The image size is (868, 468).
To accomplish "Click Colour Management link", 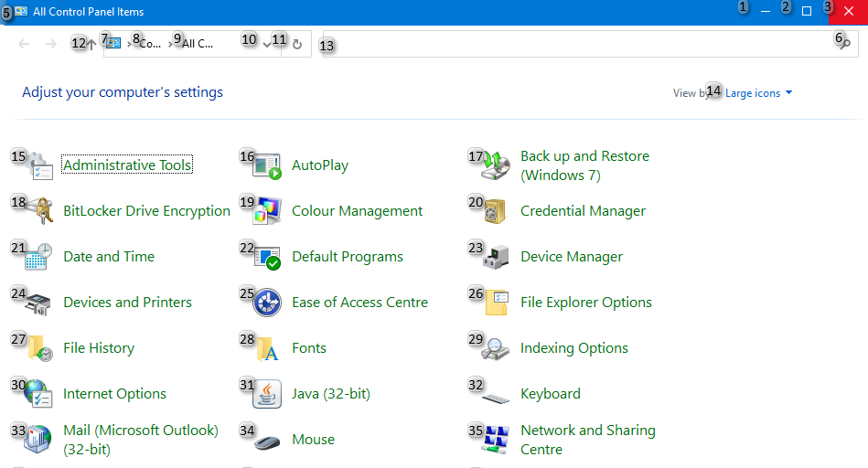I will (357, 211).
